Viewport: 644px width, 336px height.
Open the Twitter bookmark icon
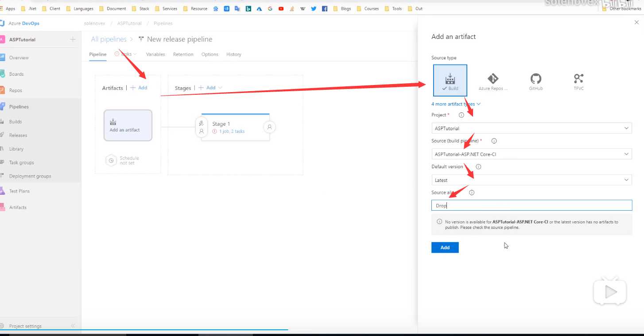coord(314,8)
